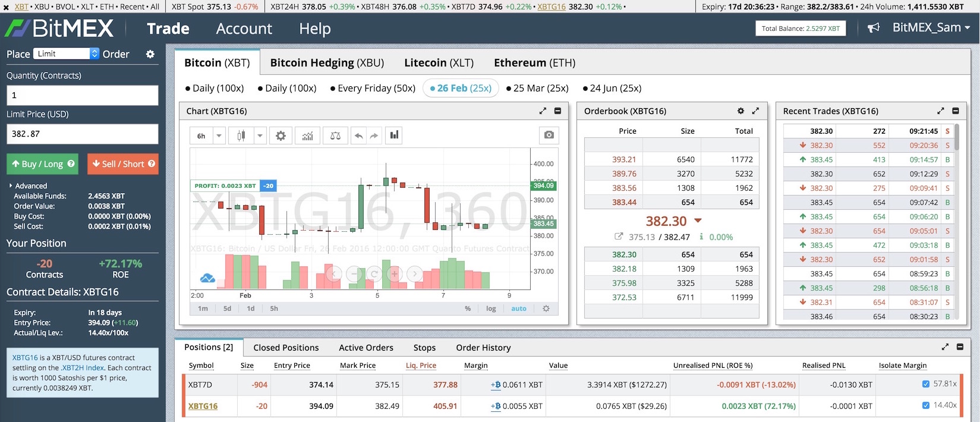This screenshot has width=980, height=422.
Task: Open the BitMEX_Sam user menu
Action: pos(931,28)
